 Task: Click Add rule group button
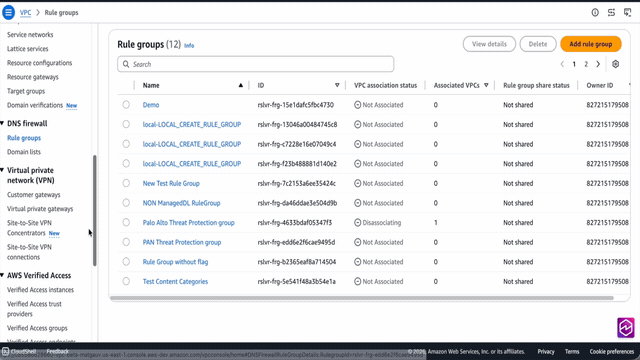(x=591, y=44)
